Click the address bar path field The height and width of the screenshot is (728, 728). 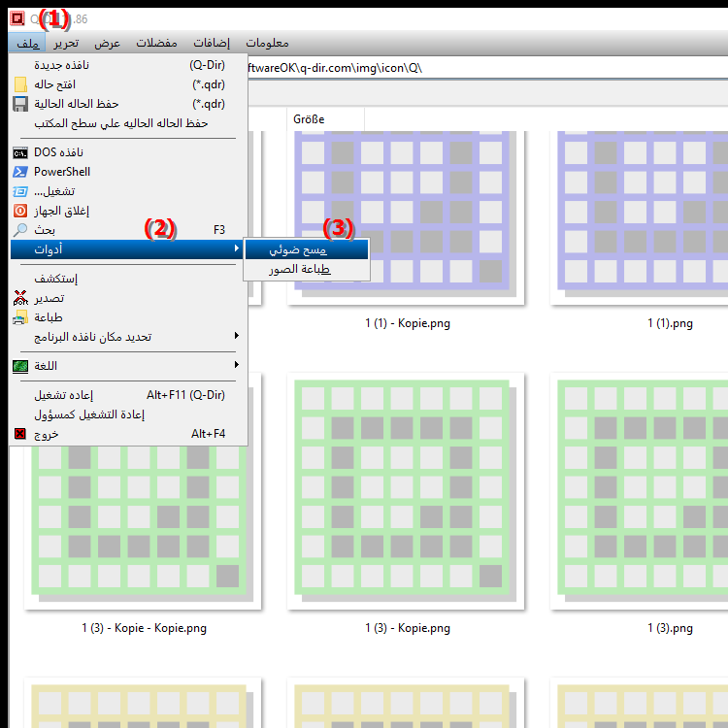487,68
